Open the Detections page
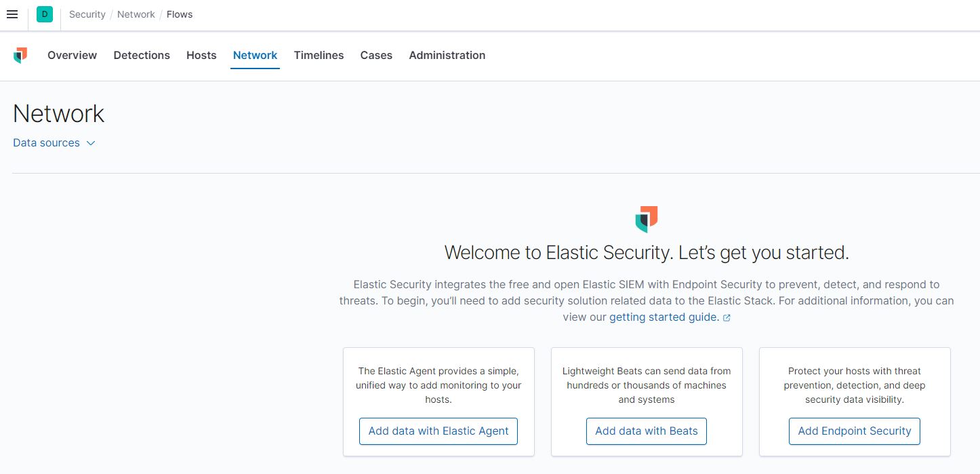The image size is (980, 474). point(142,55)
